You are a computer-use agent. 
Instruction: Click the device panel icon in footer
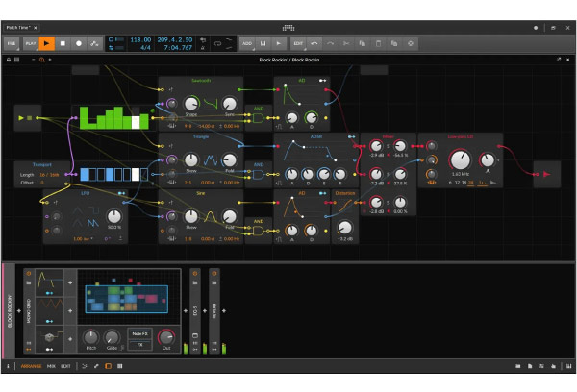(108, 366)
